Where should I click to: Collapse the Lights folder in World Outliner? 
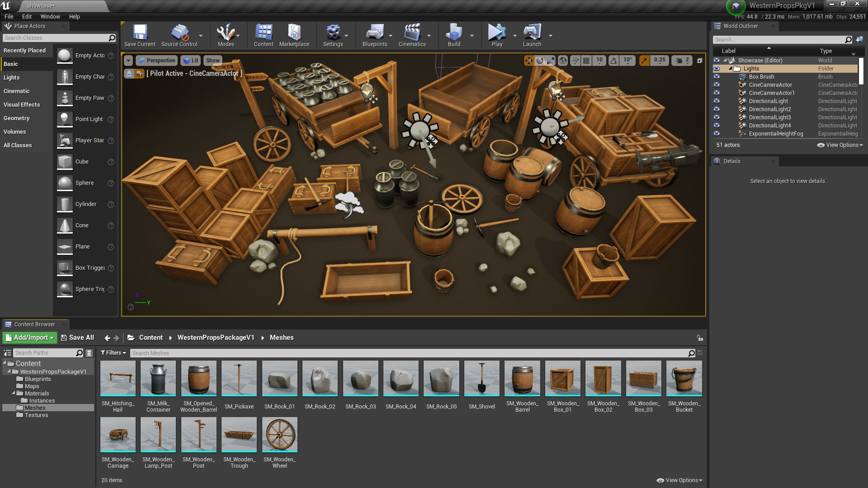[x=731, y=68]
